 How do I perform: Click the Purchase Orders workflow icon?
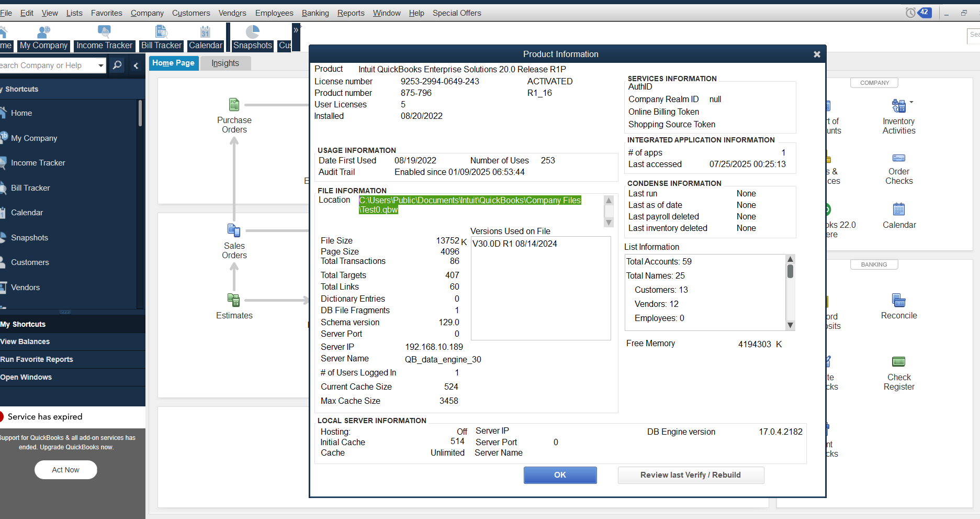tap(234, 105)
